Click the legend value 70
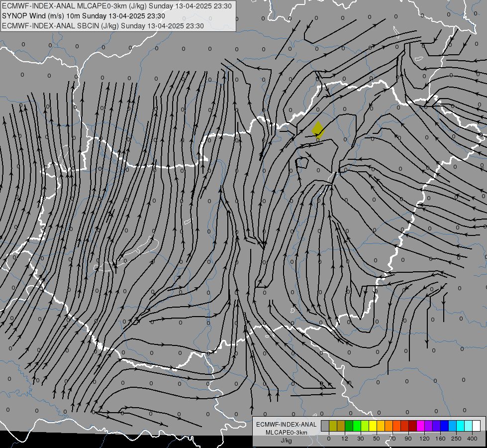 392,439
